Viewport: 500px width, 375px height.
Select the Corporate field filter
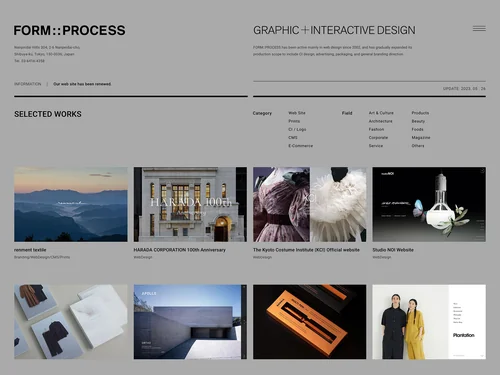pyautogui.click(x=378, y=138)
